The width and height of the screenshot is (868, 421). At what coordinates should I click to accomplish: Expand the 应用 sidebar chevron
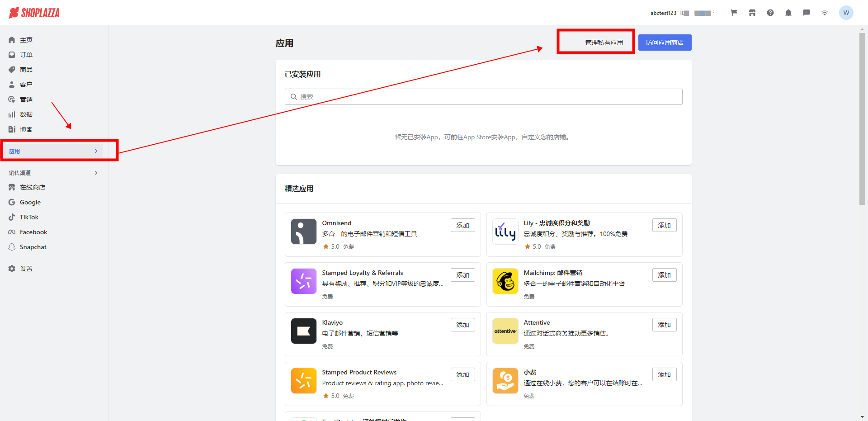tap(96, 151)
